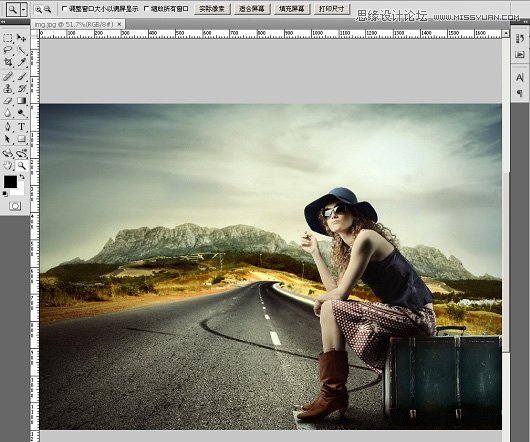This screenshot has height=442, width=530.
Task: Select the Pen tool
Action: pyautogui.click(x=7, y=127)
